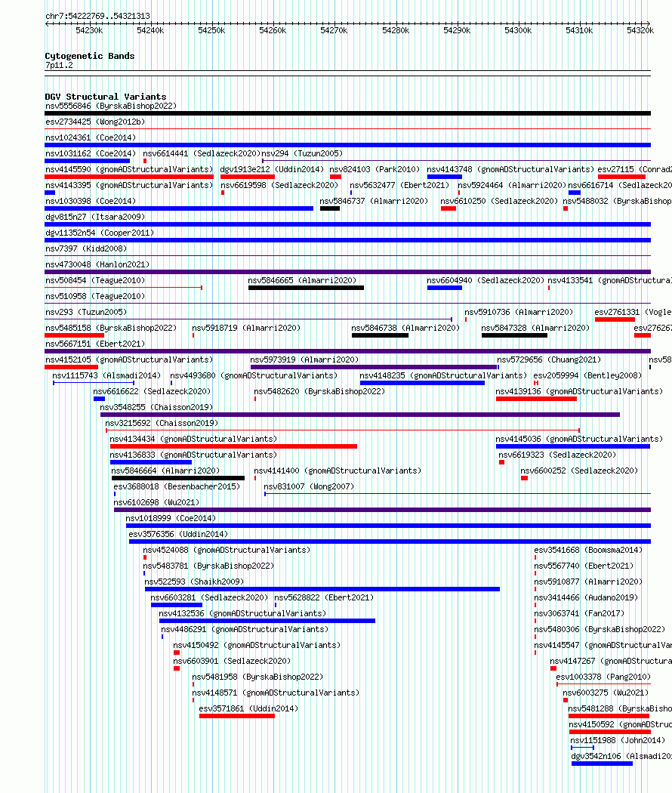Screen dimensions: 672x793
Task: Open nsv3548255 (Chaisson2019) variant
Action: point(156,407)
